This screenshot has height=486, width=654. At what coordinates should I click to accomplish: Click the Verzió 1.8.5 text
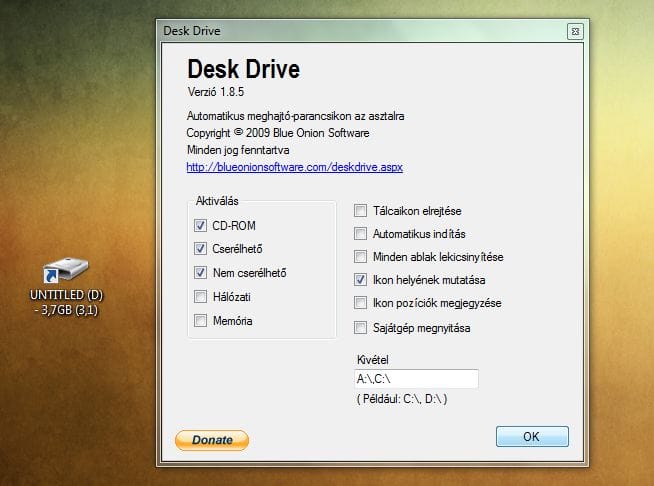[216, 92]
